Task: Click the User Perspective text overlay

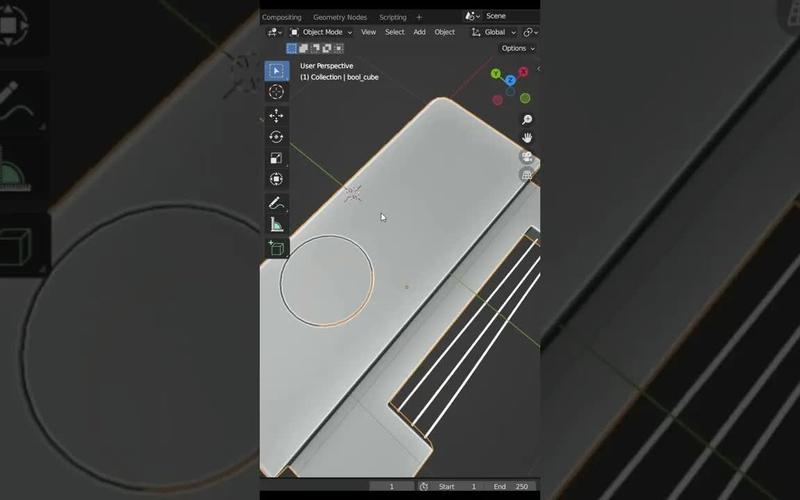Action: [x=327, y=66]
